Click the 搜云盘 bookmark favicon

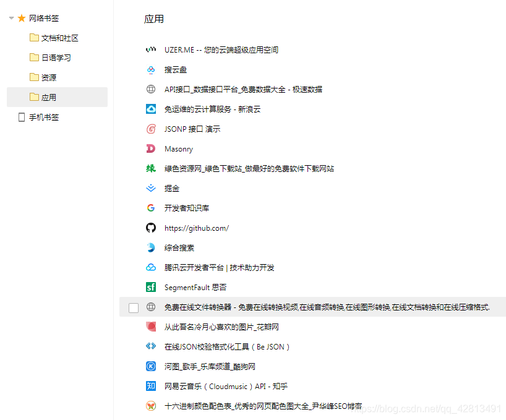coord(151,70)
